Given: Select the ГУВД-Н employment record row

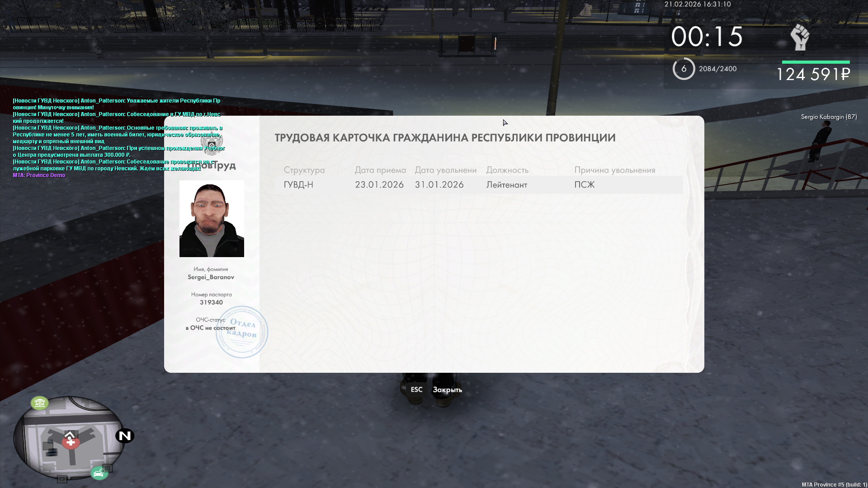Looking at the screenshot, I should [478, 185].
